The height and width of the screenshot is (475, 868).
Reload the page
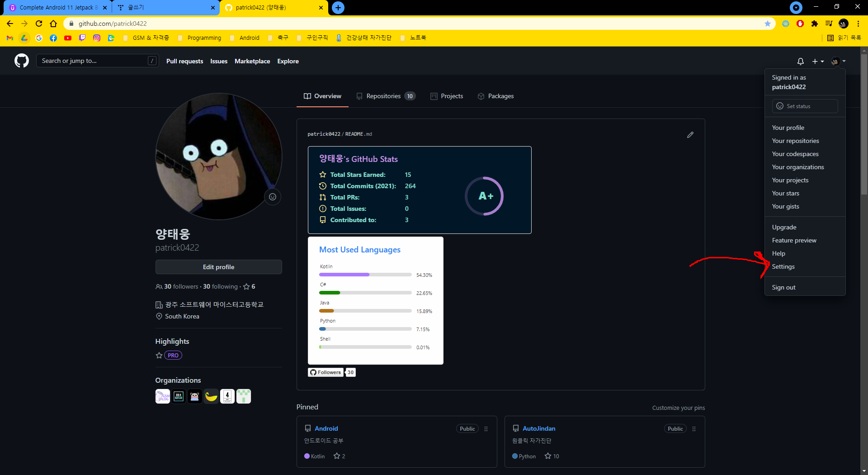[x=39, y=24]
